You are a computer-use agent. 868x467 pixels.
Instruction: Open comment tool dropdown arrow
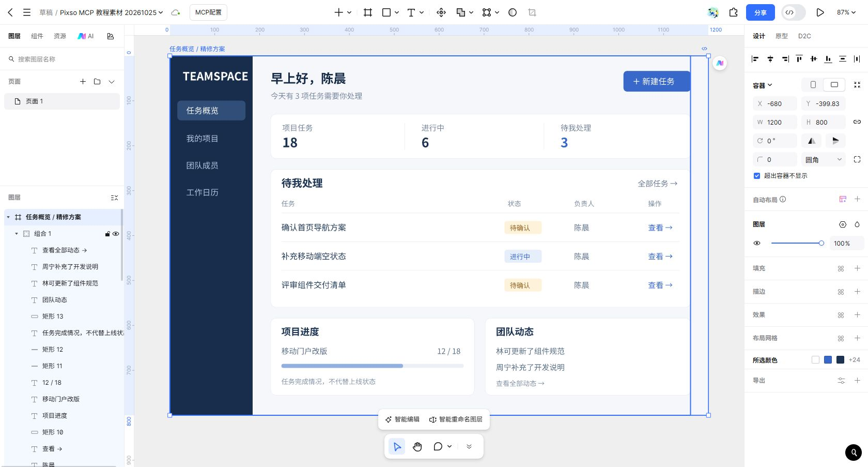[x=450, y=446]
